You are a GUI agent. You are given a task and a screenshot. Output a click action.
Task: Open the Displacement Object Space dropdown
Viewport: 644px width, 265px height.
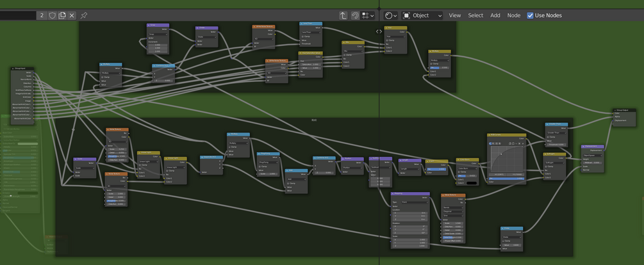(x=592, y=156)
